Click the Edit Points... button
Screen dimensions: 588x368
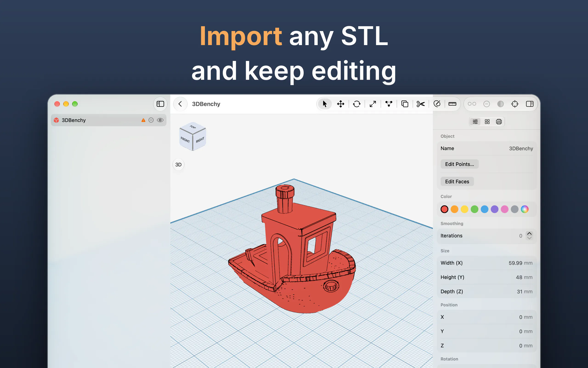(x=459, y=164)
